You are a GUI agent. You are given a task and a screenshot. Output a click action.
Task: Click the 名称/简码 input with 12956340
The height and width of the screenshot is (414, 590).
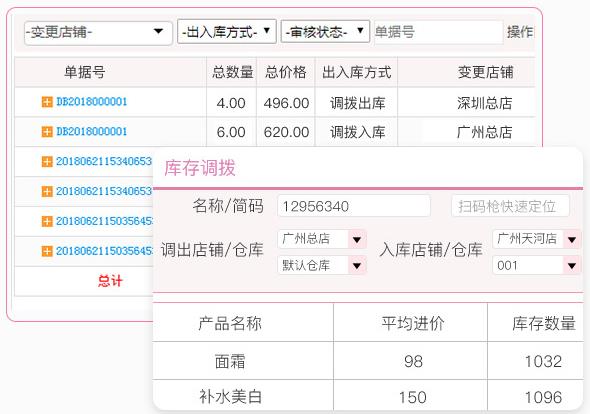354,206
